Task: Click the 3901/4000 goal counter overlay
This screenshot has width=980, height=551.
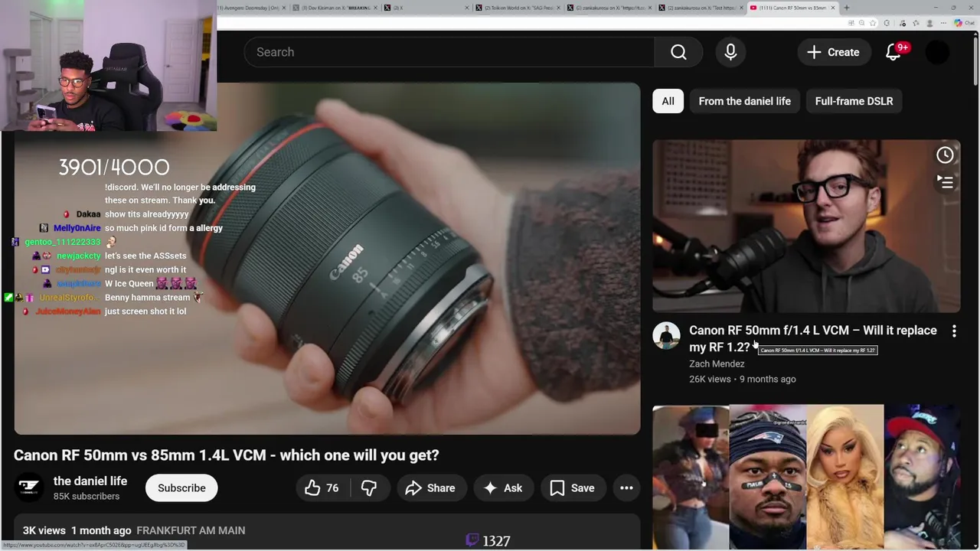Action: 114,167
